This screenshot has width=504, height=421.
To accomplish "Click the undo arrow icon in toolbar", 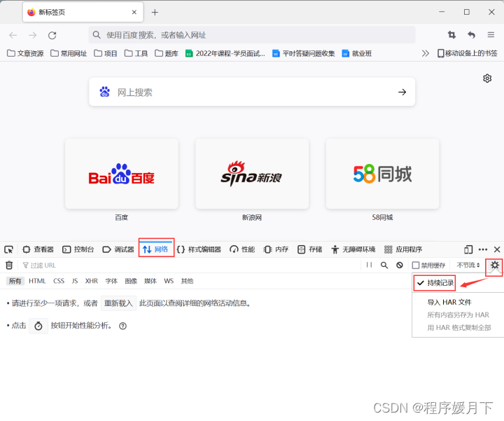I will point(471,35).
